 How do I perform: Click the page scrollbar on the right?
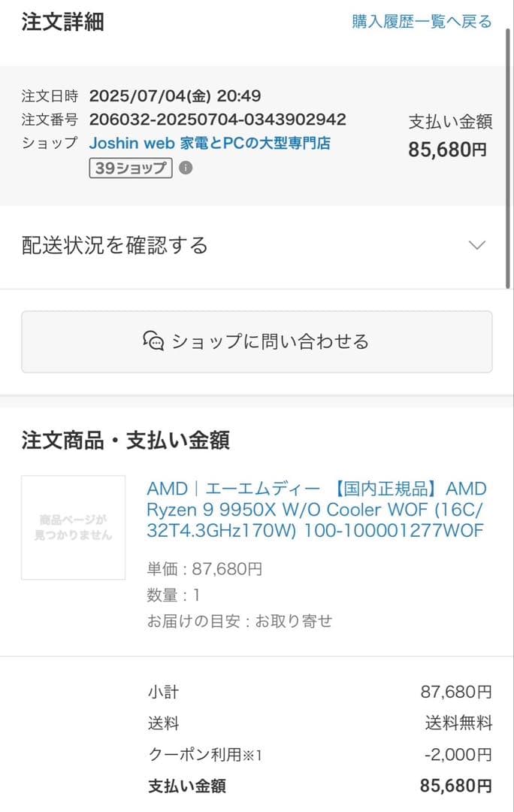(x=509, y=158)
